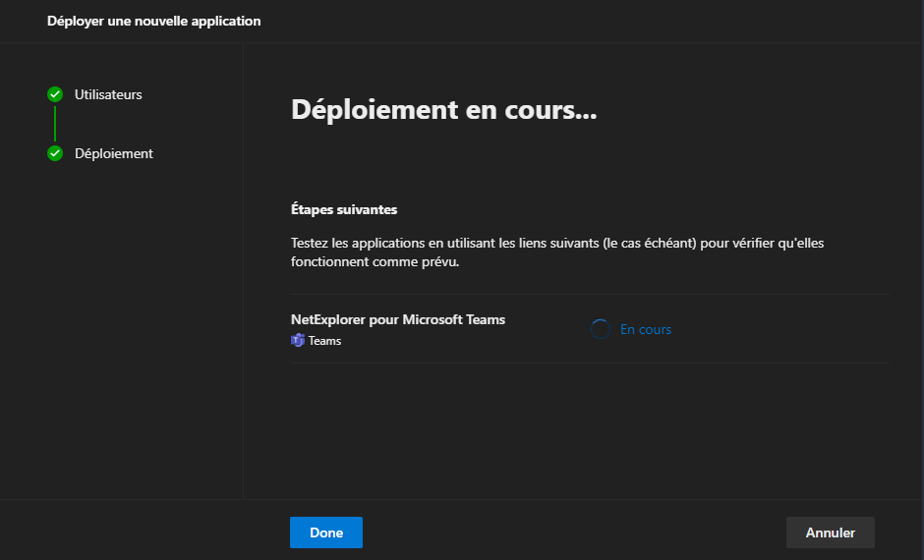This screenshot has height=560, width=924.
Task: Click the separator line above the NetExplorer row
Action: pyautogui.click(x=590, y=294)
